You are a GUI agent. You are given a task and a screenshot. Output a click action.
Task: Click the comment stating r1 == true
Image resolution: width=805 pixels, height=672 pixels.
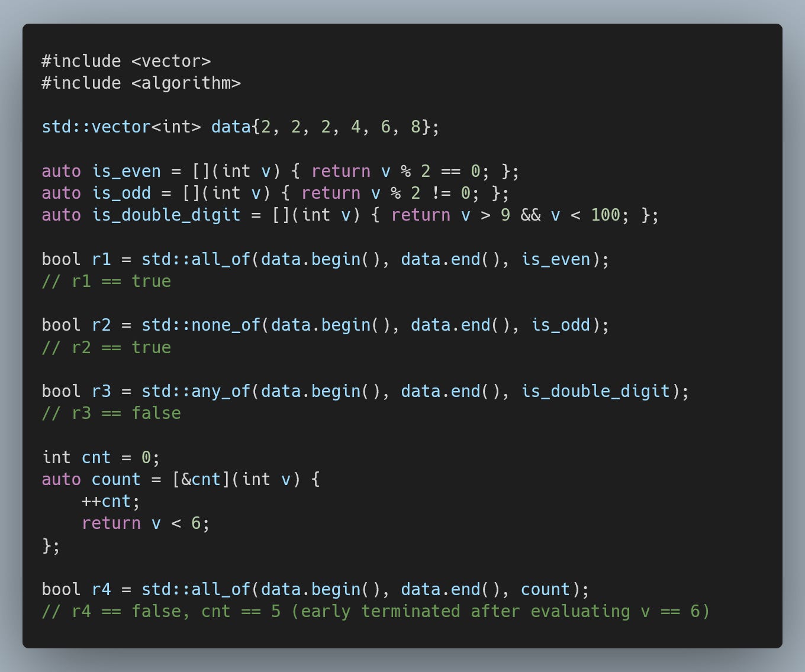point(105,281)
